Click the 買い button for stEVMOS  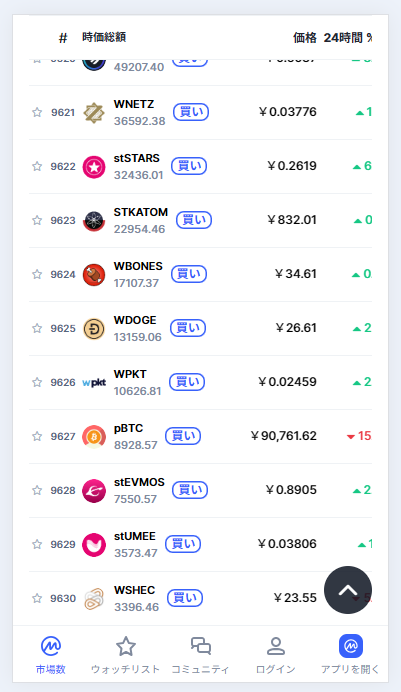(190, 490)
